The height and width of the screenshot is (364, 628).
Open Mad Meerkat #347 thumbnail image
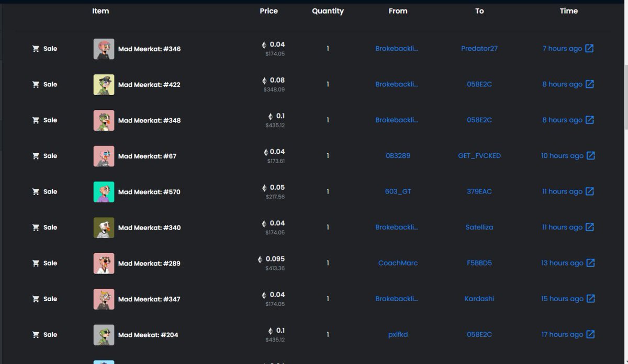pyautogui.click(x=104, y=299)
